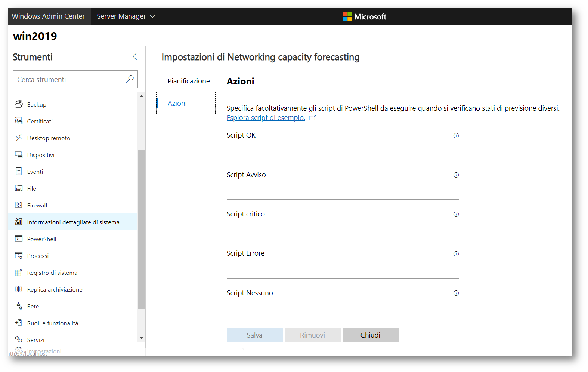The image size is (588, 372).
Task: Click the Firewall brick icon
Action: pos(19,205)
